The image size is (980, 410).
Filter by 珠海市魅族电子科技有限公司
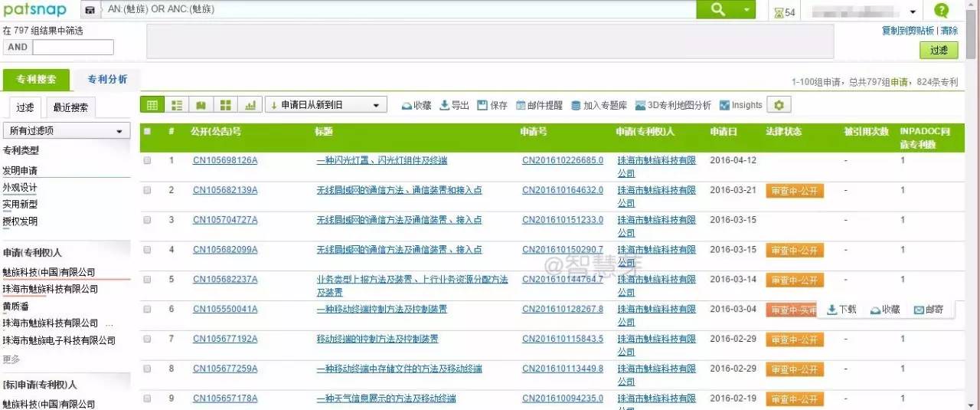coord(59,340)
